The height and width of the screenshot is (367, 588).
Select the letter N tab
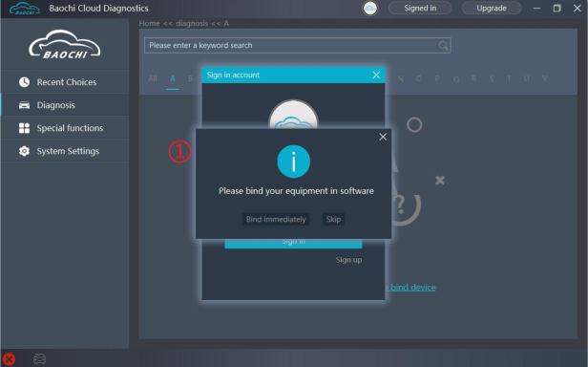[401, 79]
